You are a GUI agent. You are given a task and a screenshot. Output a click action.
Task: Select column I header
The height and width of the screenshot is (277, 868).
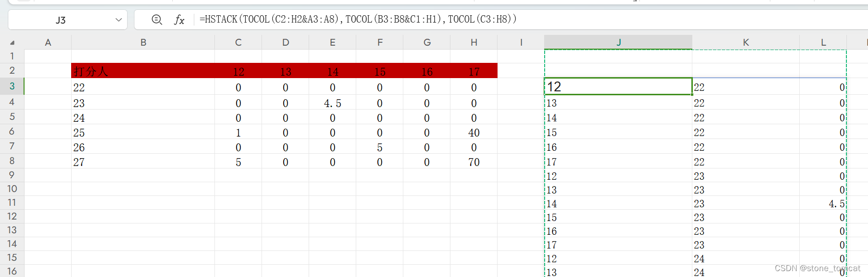pyautogui.click(x=521, y=42)
